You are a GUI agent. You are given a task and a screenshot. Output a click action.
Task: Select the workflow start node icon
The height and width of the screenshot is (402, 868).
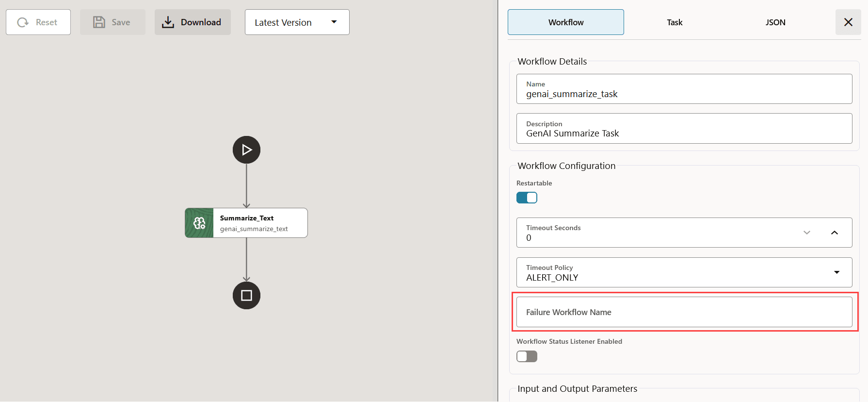pyautogui.click(x=246, y=150)
